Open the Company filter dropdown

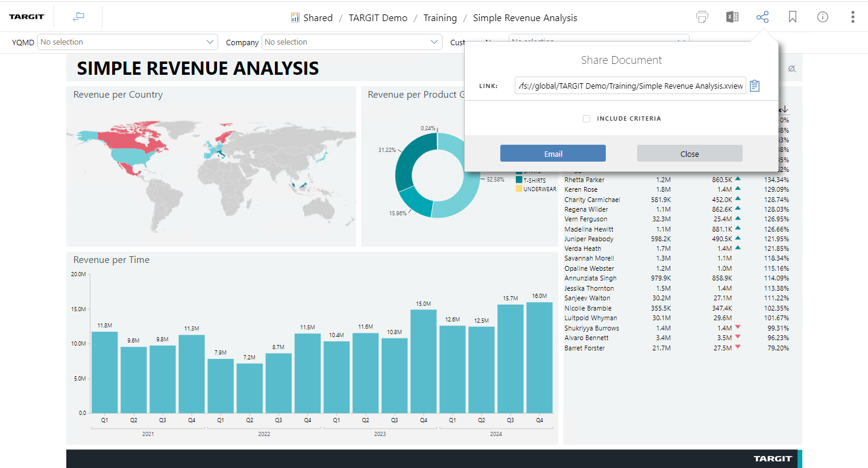coord(352,42)
